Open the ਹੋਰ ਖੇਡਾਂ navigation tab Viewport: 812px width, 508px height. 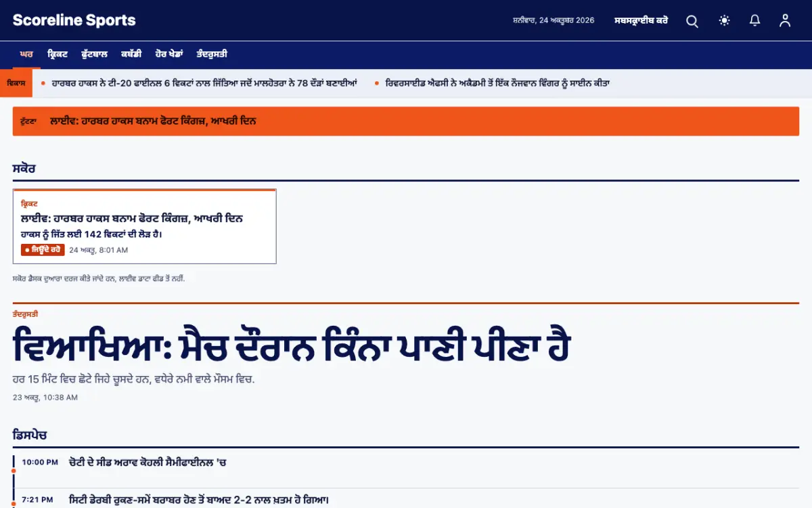pyautogui.click(x=169, y=54)
